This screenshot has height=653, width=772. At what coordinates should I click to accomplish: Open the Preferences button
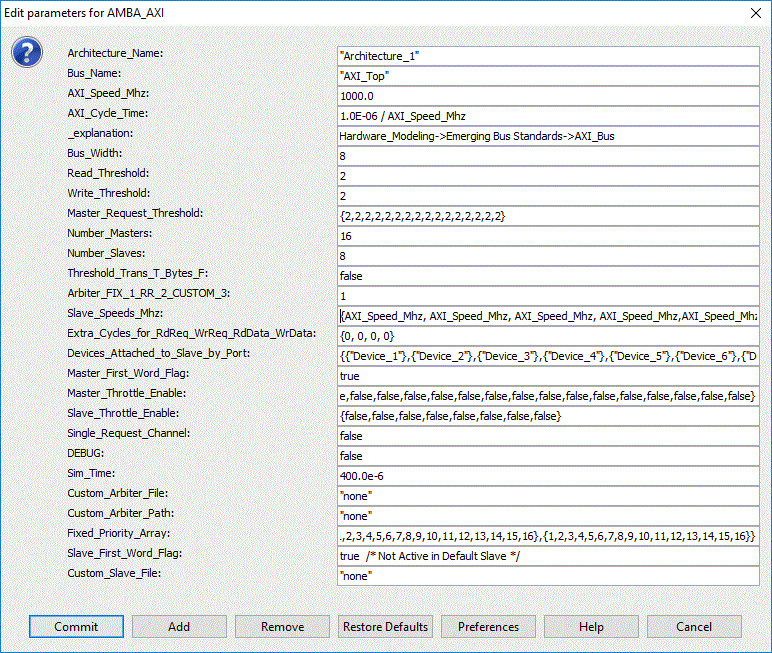click(488, 626)
